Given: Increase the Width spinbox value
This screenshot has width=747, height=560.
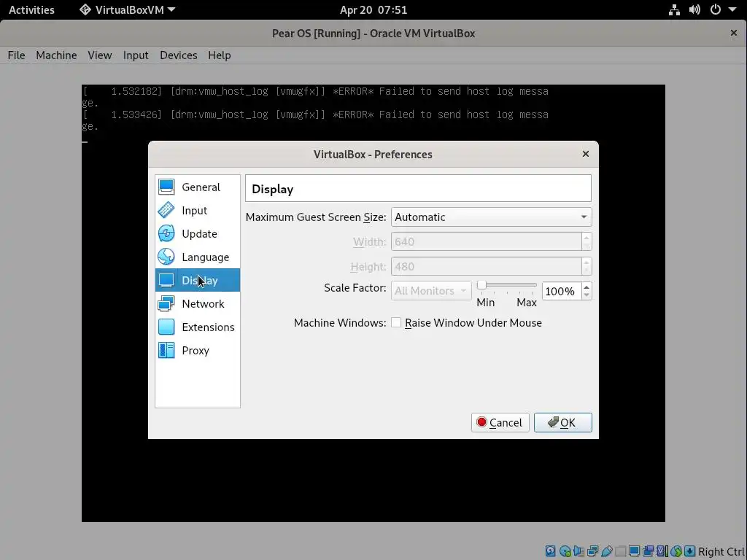Looking at the screenshot, I should tap(587, 238).
